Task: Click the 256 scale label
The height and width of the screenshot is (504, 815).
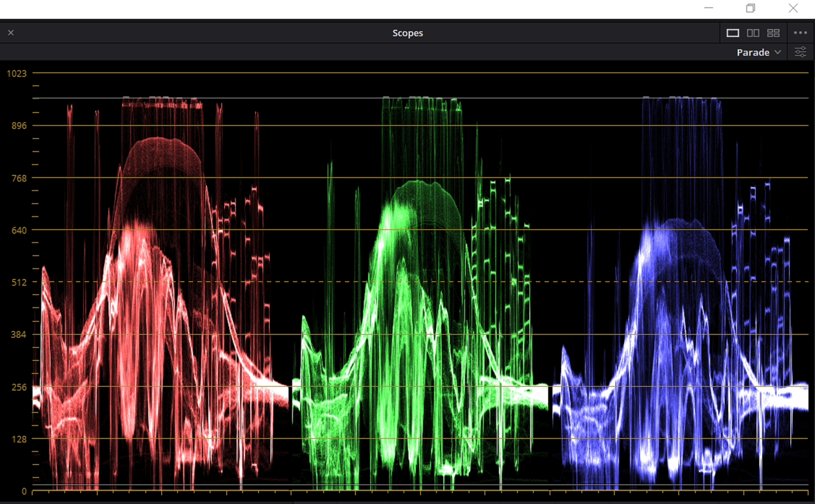Action: (x=20, y=387)
